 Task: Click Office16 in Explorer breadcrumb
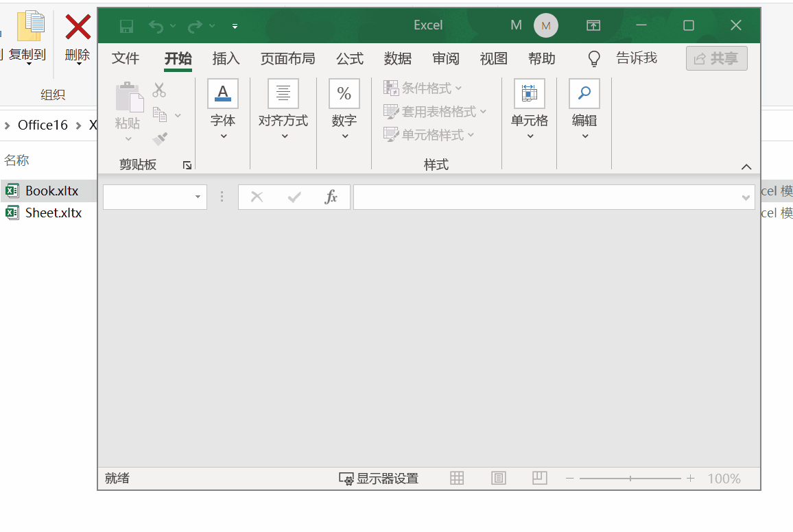coord(43,125)
